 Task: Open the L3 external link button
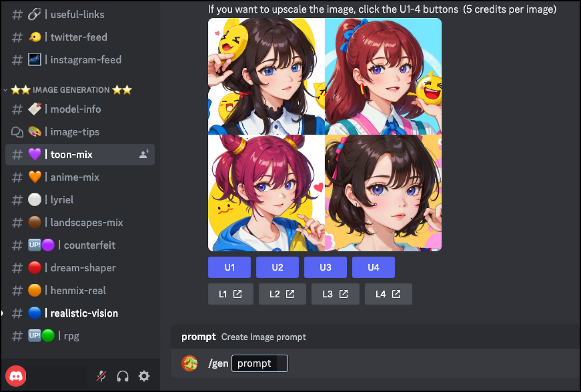click(x=335, y=294)
